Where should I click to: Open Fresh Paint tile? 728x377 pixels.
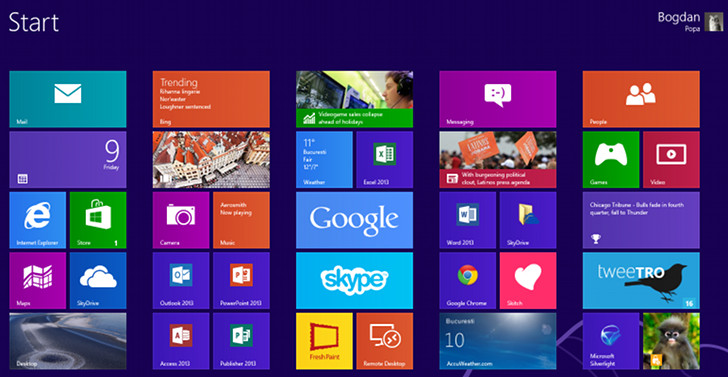(325, 341)
